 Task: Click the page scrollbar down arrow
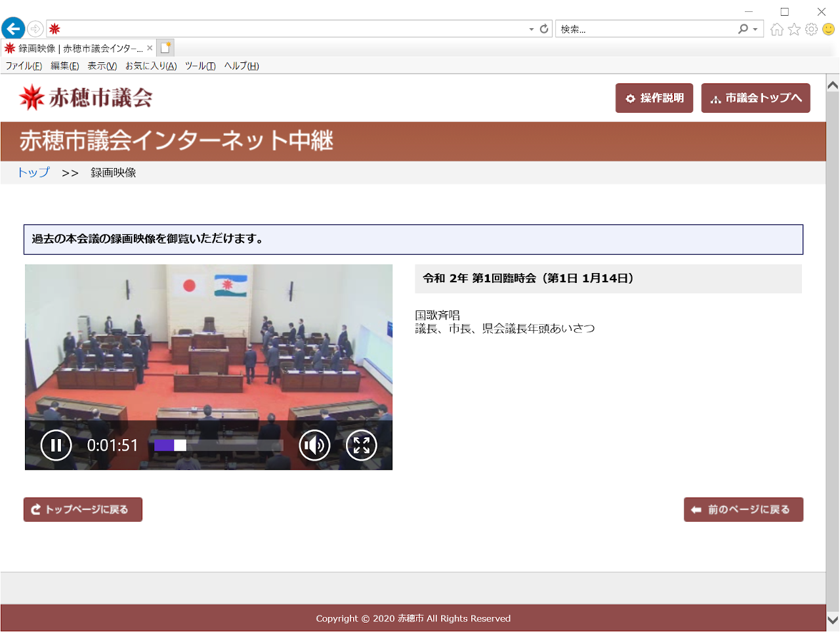point(833,620)
